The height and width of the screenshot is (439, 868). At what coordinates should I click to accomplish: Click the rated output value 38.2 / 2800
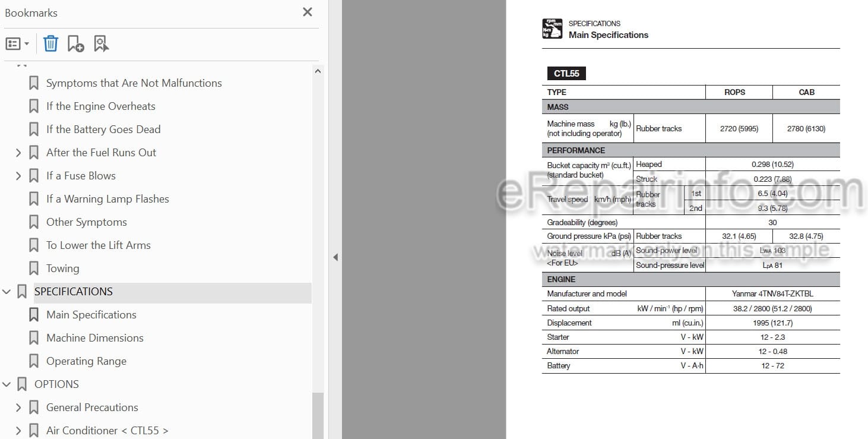point(772,308)
